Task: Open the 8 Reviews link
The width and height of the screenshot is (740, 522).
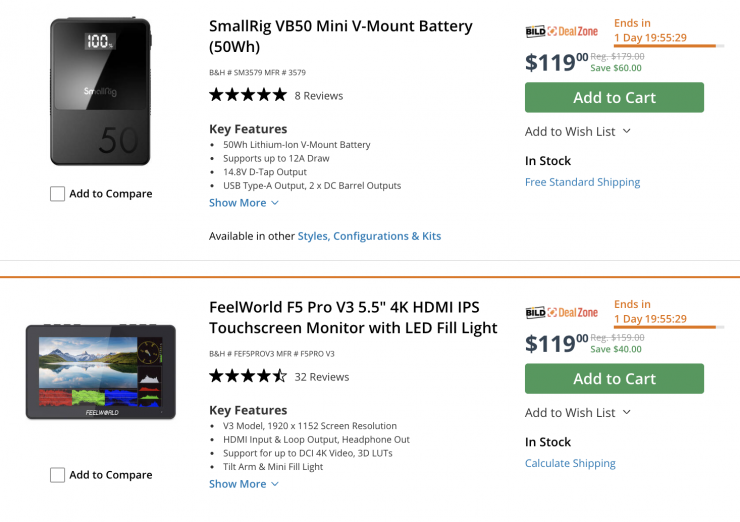Action: 318,96
